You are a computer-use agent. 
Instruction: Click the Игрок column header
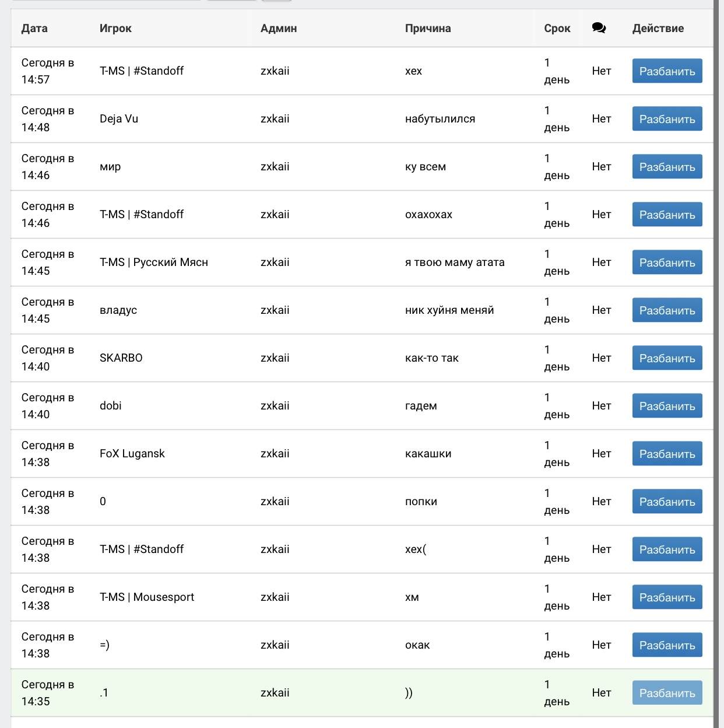(115, 28)
